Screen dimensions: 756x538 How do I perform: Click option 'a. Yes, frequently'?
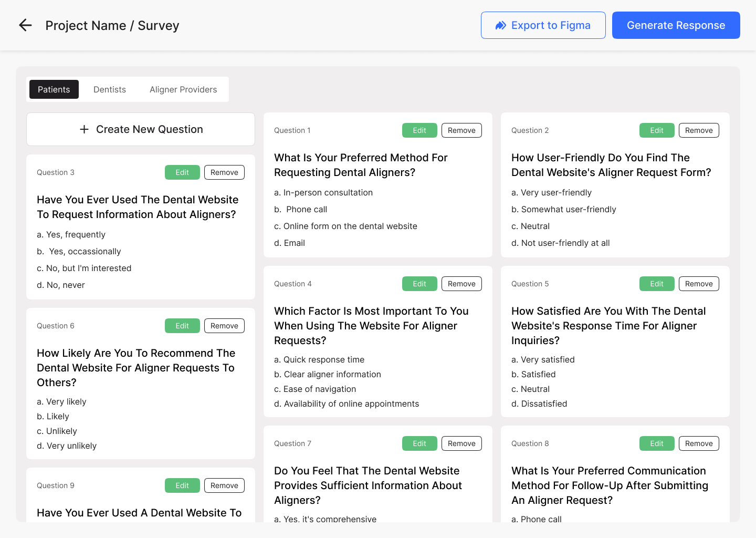[71, 235]
